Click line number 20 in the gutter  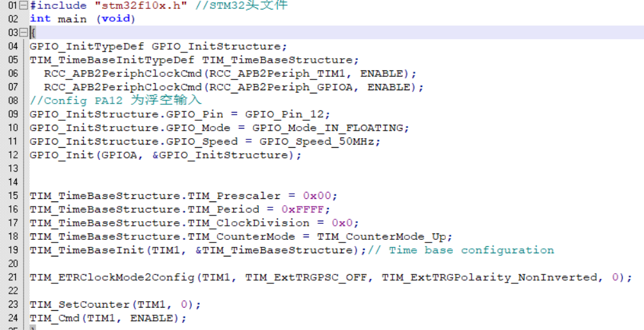pyautogui.click(x=13, y=263)
